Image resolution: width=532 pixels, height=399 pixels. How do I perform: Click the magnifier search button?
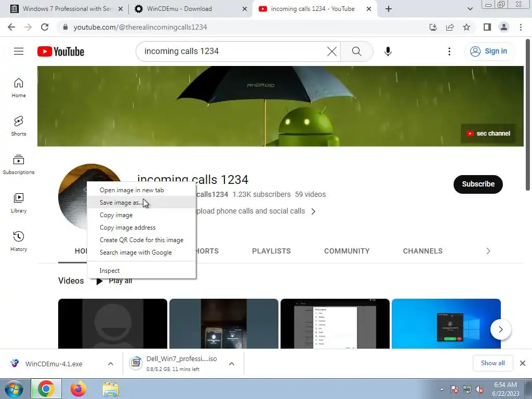pos(356,51)
